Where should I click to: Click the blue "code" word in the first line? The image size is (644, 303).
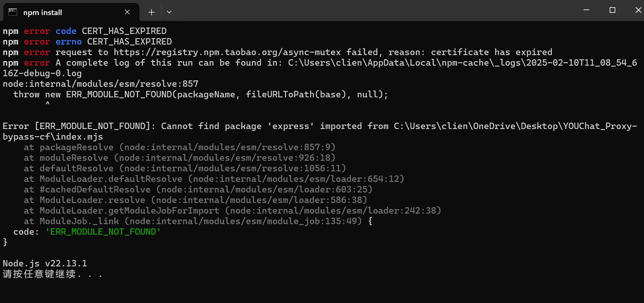66,31
